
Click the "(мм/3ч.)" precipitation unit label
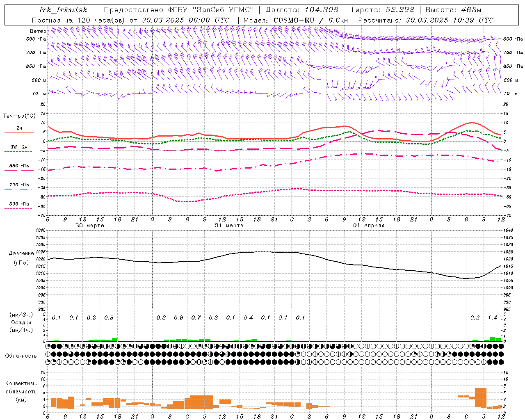[21, 315]
